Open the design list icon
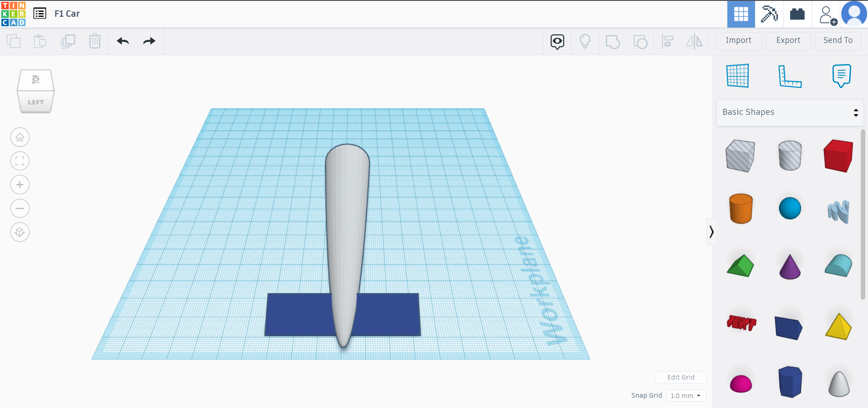Viewport: 868px width, 408px height. coord(40,14)
